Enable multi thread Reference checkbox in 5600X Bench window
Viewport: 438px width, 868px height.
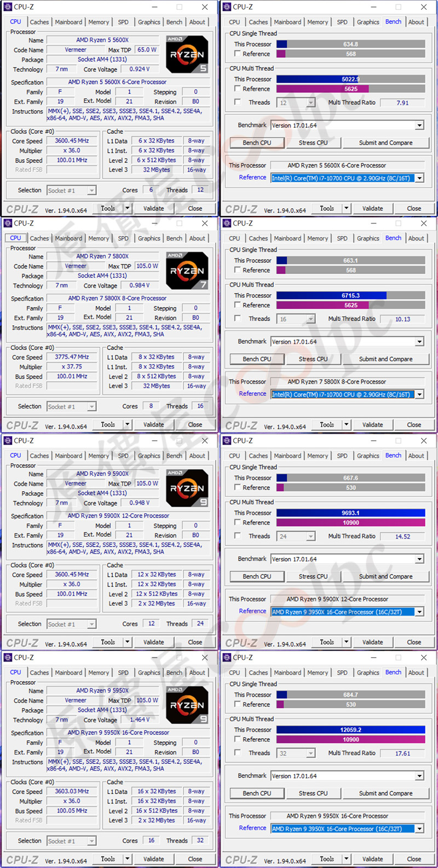click(238, 89)
